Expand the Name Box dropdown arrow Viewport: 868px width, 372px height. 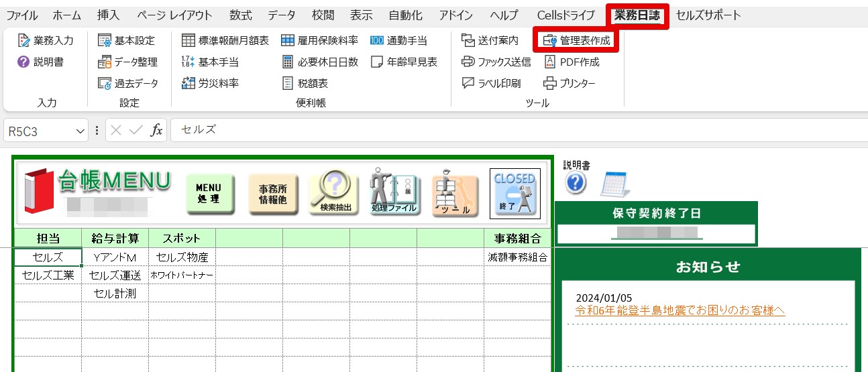(x=81, y=131)
